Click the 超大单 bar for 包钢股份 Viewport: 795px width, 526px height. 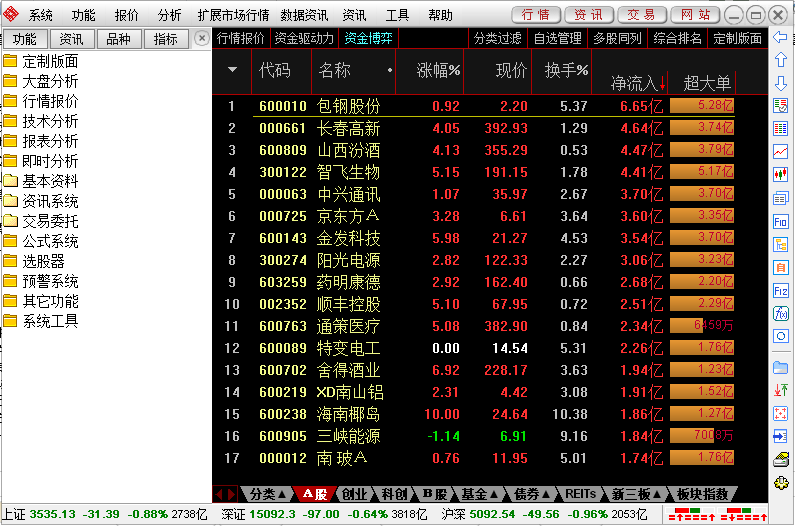coord(702,106)
